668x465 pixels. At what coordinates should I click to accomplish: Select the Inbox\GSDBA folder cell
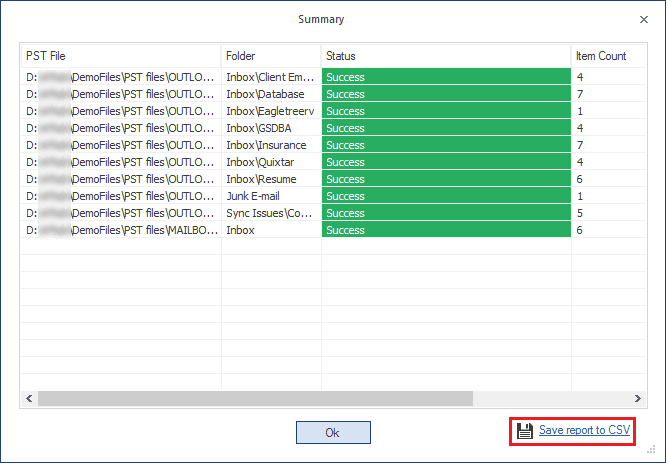pos(271,128)
